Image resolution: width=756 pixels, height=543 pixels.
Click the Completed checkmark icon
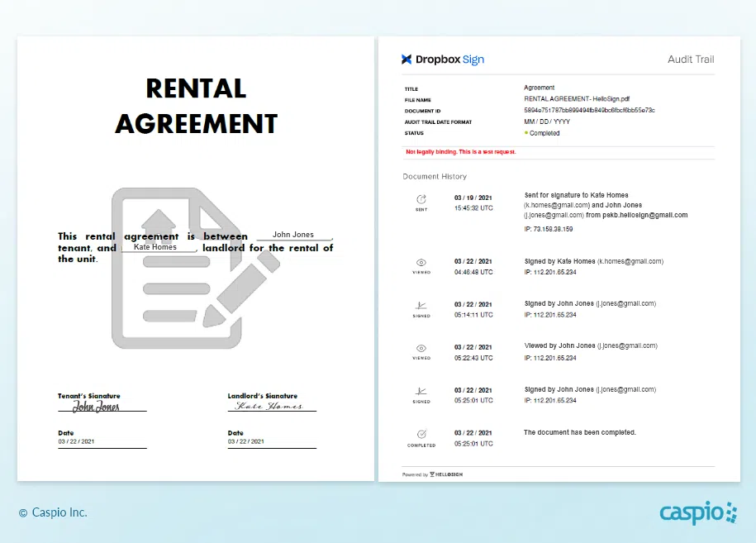point(421,434)
